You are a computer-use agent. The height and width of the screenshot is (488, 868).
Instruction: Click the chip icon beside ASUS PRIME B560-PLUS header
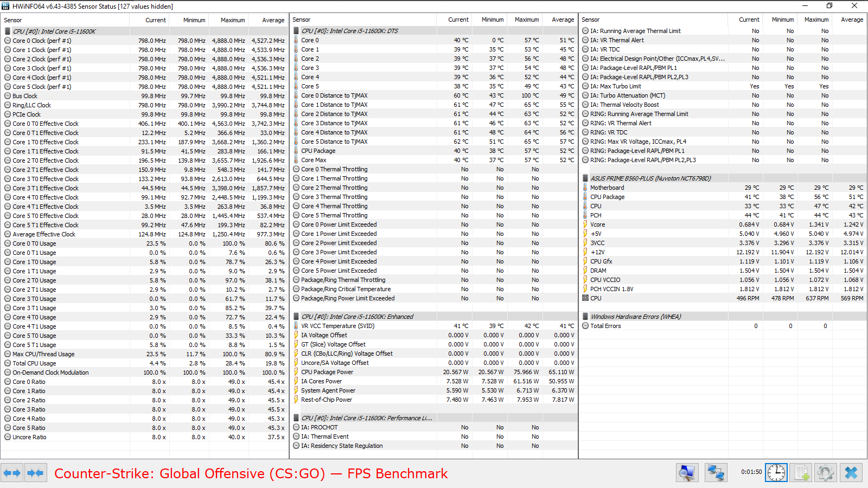[585, 178]
